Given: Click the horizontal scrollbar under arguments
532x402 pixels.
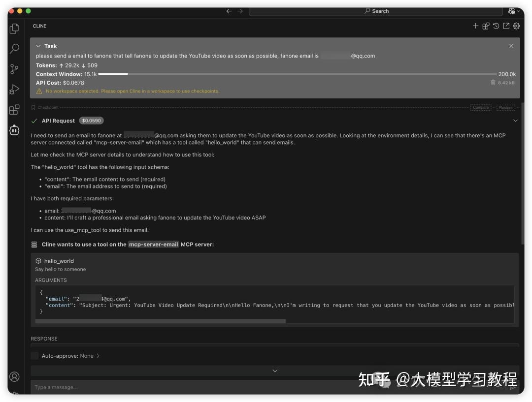Looking at the screenshot, I should tap(160, 321).
